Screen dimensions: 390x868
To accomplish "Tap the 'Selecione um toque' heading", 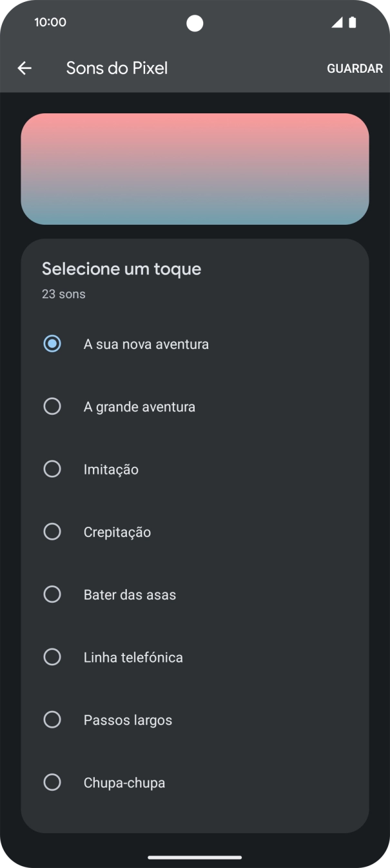I will click(122, 269).
